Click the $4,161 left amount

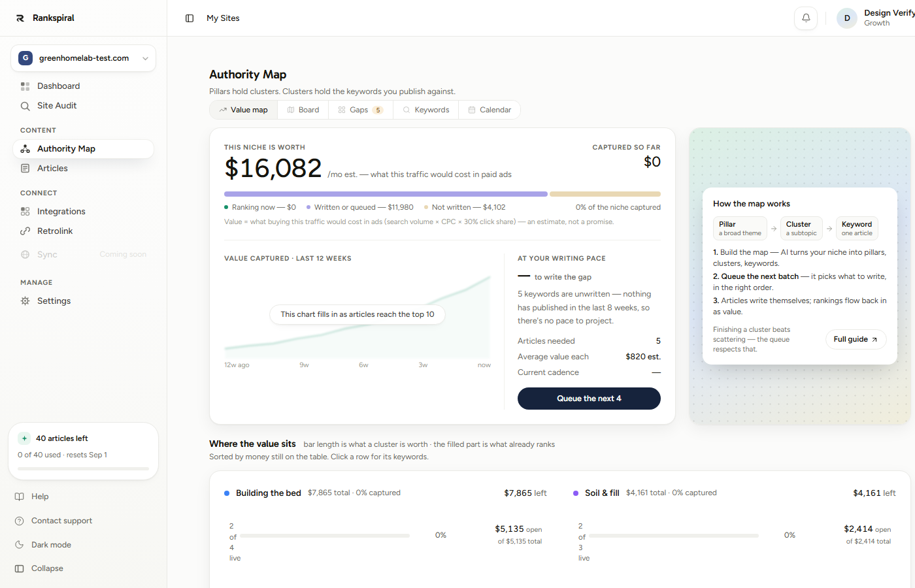[874, 493]
